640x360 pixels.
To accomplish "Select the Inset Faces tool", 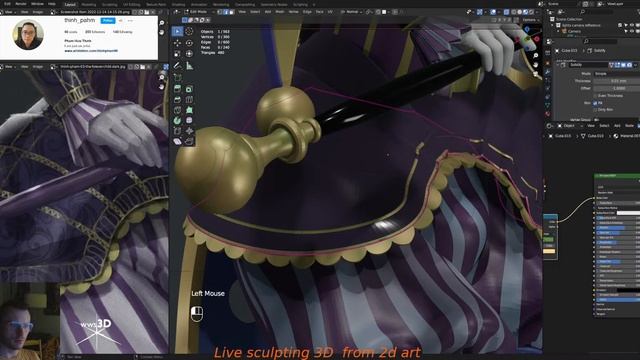I will pos(189,89).
